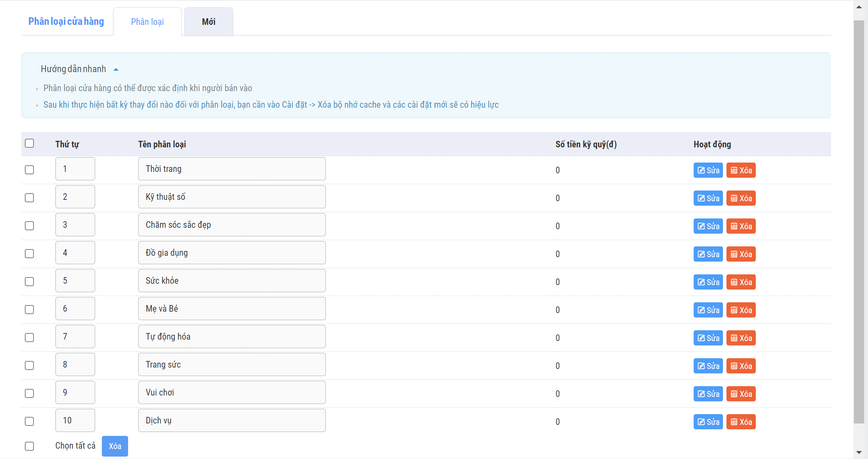
Task: Click the scrollbar up arrow
Action: click(x=859, y=7)
